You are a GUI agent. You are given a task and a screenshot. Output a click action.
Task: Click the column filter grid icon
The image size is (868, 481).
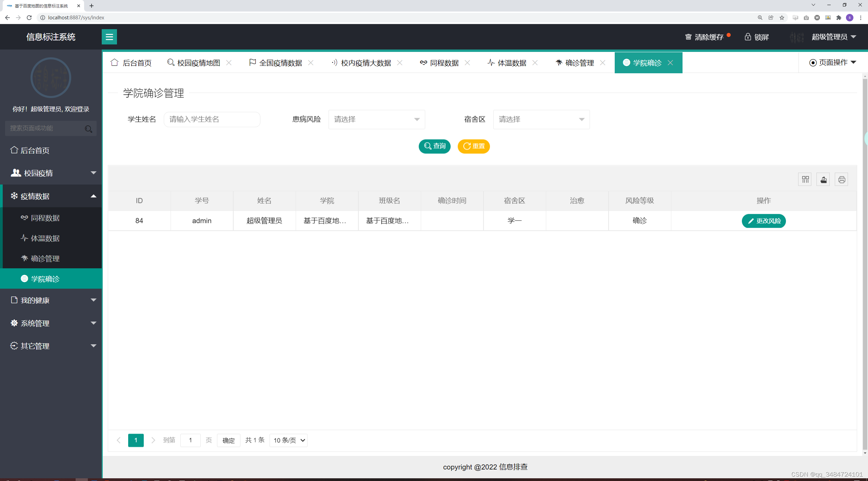coord(805,179)
